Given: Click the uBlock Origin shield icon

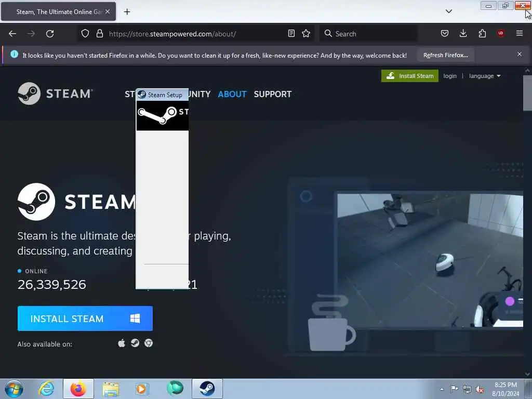Looking at the screenshot, I should click(500, 33).
